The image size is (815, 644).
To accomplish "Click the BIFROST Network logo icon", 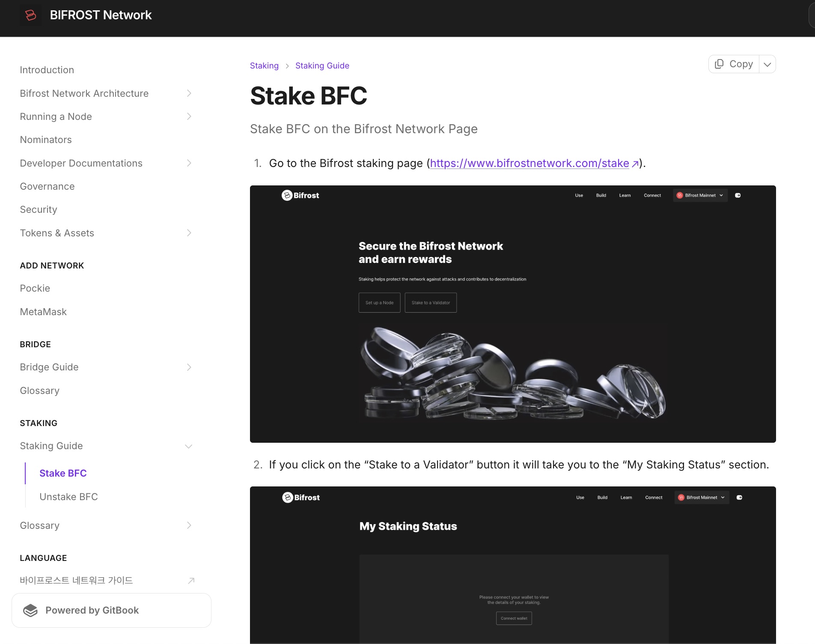I will point(30,15).
